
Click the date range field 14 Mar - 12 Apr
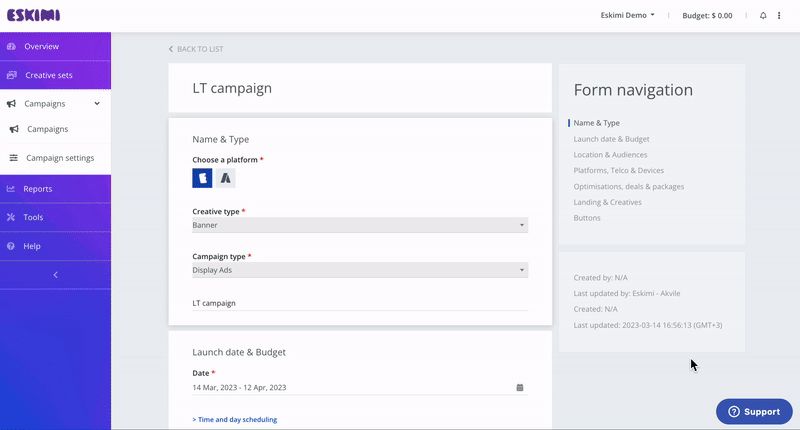tap(360, 388)
